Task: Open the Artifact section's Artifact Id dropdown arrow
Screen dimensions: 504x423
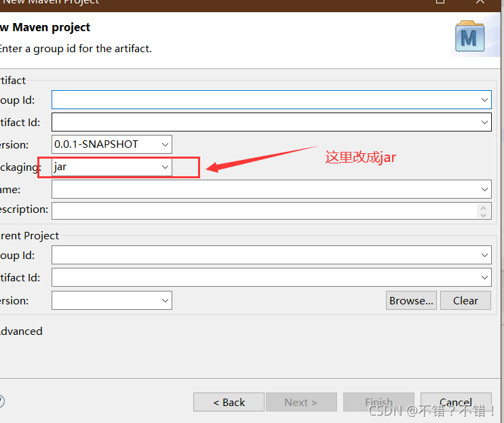Action: tap(484, 123)
